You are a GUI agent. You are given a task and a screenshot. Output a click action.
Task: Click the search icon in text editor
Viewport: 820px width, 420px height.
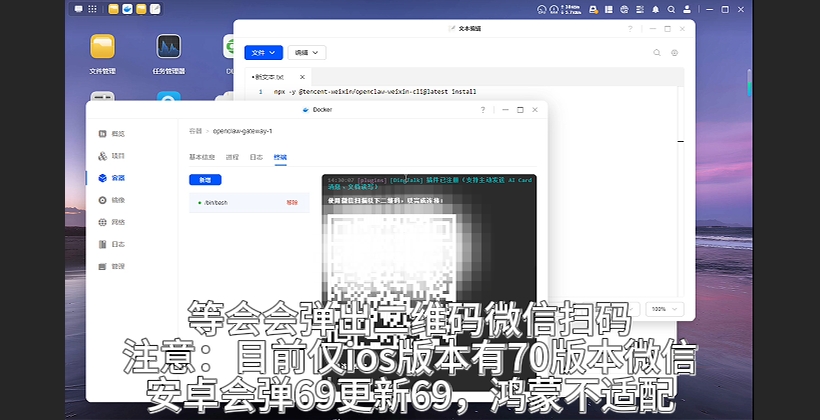coord(657,52)
